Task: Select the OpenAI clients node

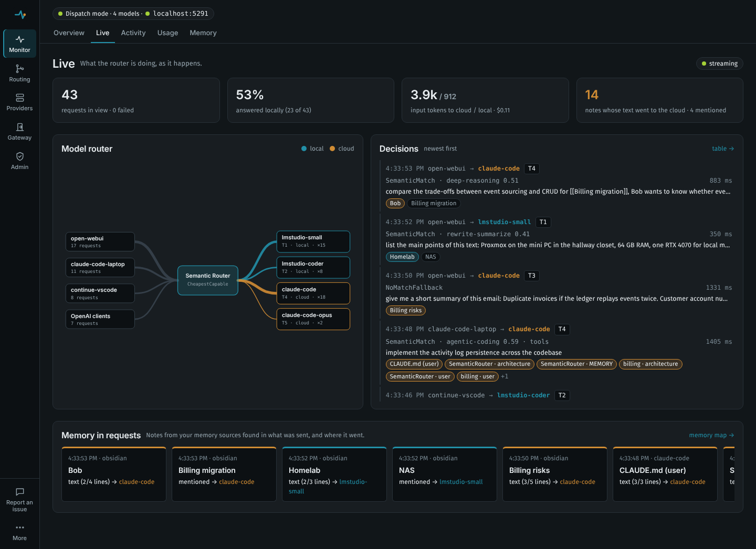Action: click(x=100, y=319)
